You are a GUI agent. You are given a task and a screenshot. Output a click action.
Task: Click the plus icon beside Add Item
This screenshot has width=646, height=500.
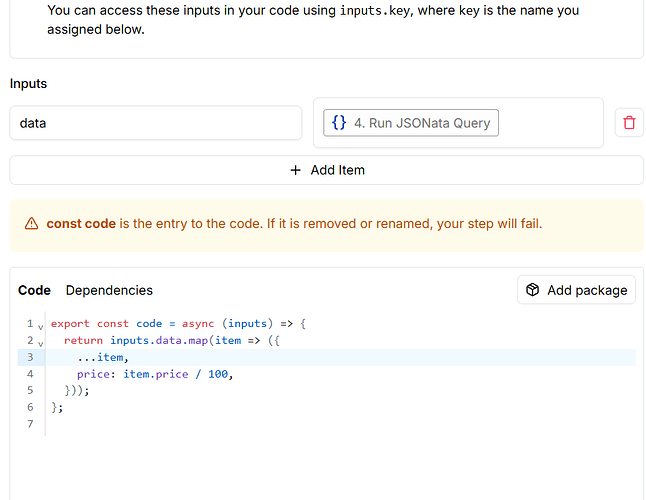point(295,170)
